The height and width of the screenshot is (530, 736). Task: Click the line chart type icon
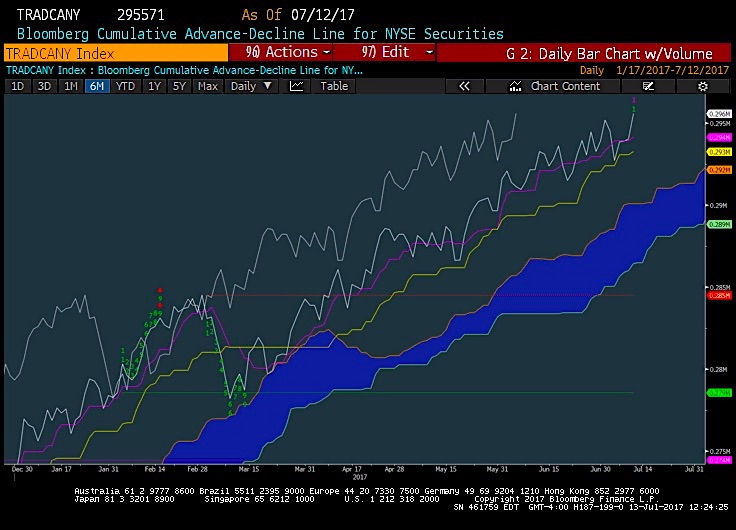click(296, 86)
